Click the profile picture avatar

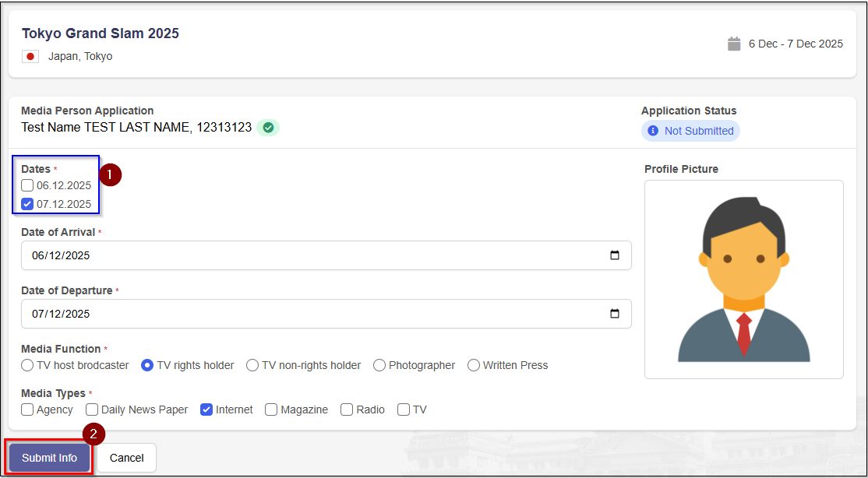tap(743, 279)
